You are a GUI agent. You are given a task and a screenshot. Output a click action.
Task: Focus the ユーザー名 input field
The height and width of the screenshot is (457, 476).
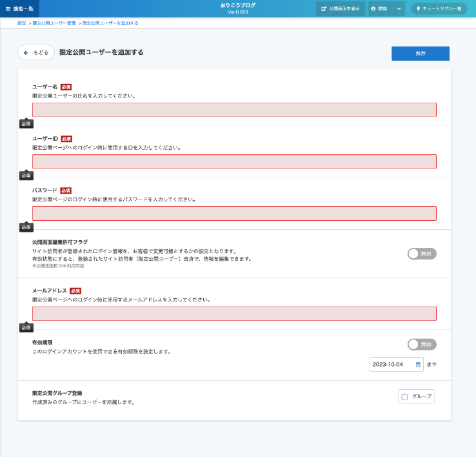click(x=234, y=110)
